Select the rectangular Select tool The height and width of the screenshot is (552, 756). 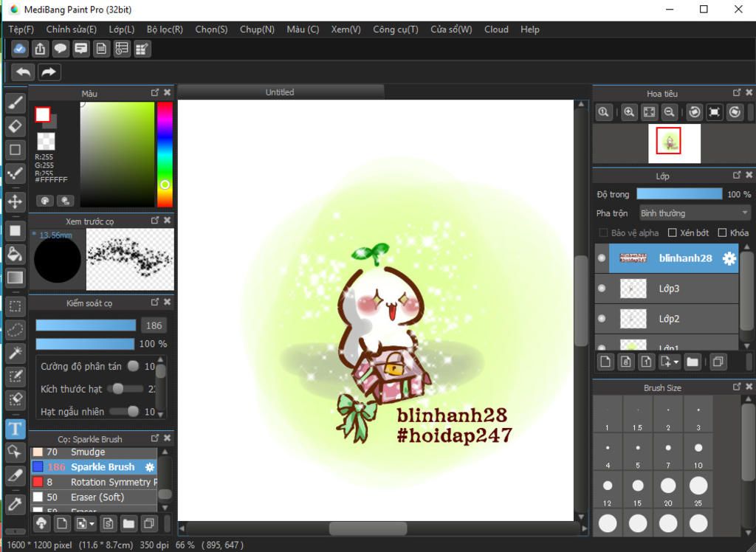point(15,306)
